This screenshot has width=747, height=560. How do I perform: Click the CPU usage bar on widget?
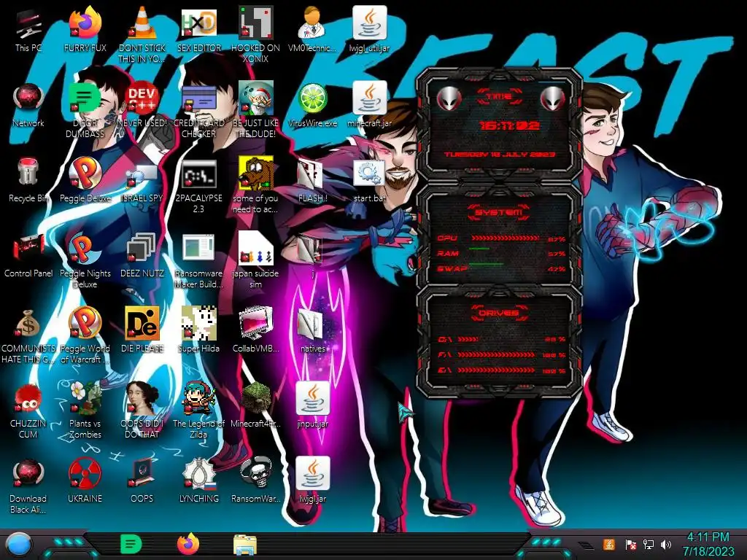(505, 238)
